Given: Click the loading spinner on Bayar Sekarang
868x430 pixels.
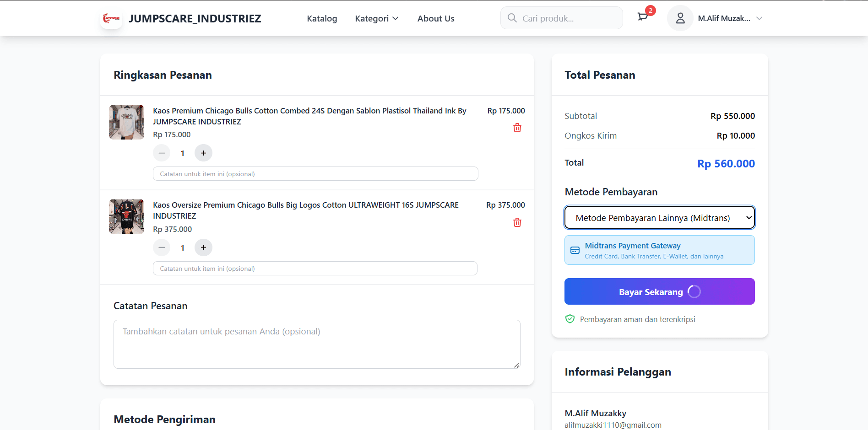Looking at the screenshot, I should click(694, 291).
